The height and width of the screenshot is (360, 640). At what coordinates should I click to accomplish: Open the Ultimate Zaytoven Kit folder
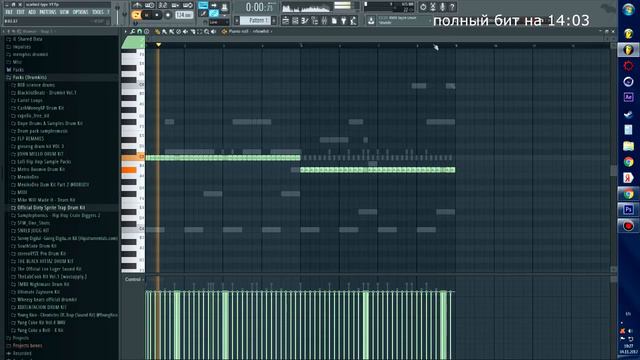point(38,292)
